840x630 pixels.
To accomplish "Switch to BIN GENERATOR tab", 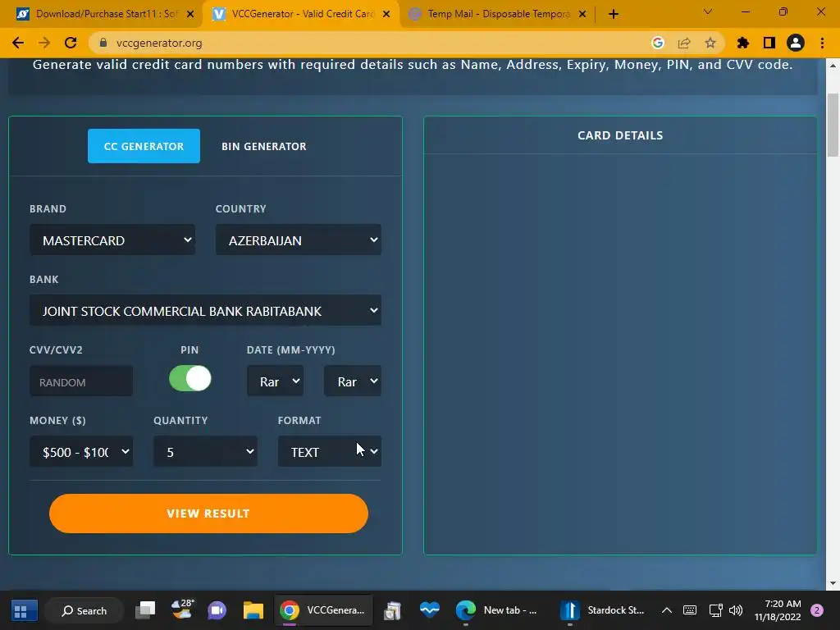I will [263, 146].
